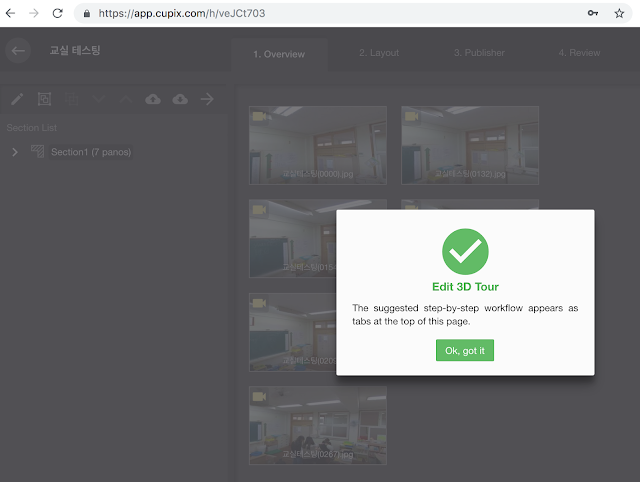Bookmark this page with star icon

[619, 13]
